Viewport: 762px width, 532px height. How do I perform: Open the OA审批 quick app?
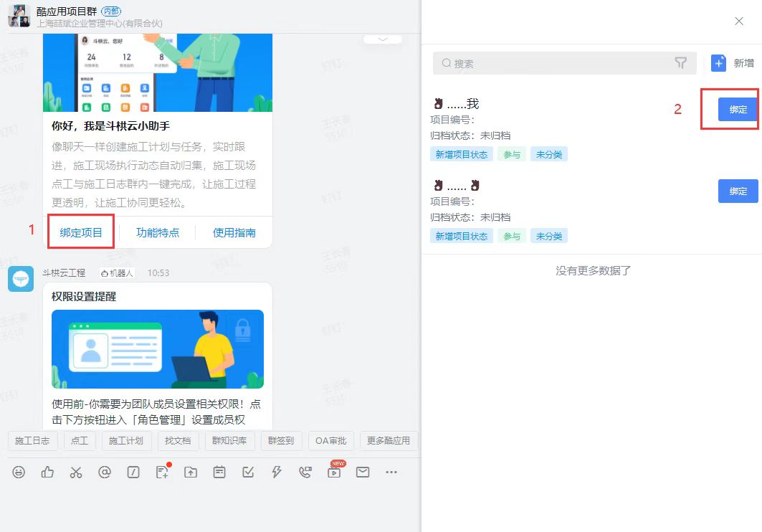[x=331, y=441]
